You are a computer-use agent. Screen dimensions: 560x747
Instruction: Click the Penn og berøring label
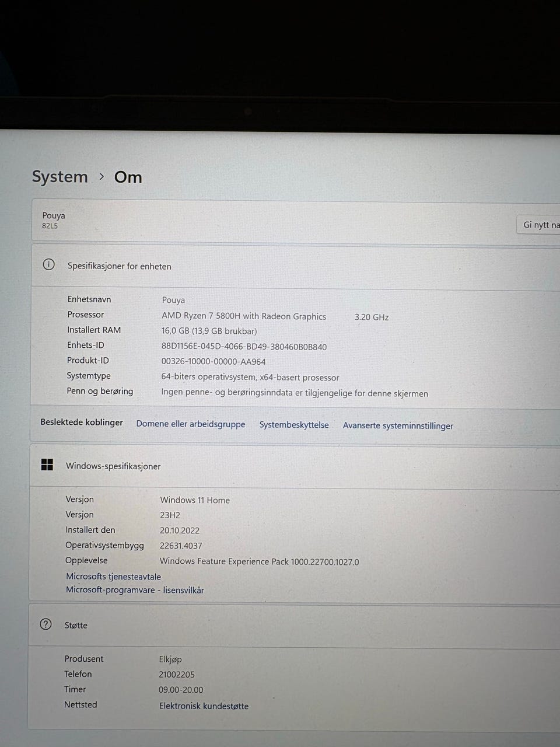(100, 392)
